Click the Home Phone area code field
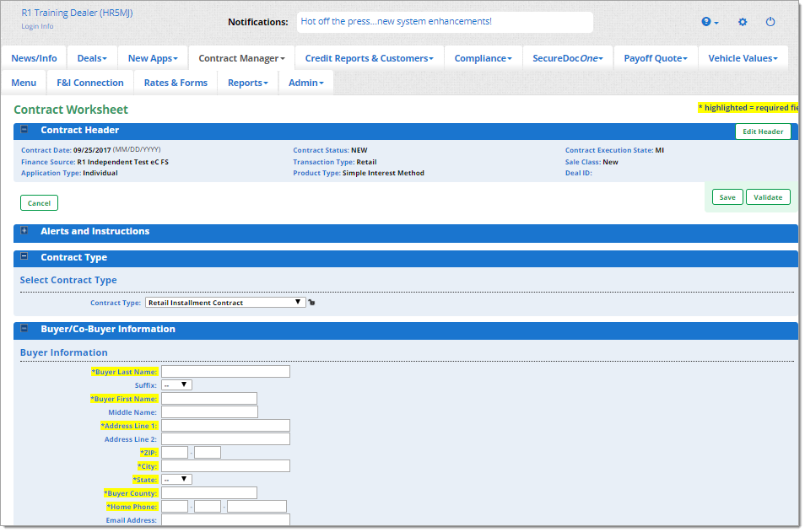The width and height of the screenshot is (805, 532). 175,507
